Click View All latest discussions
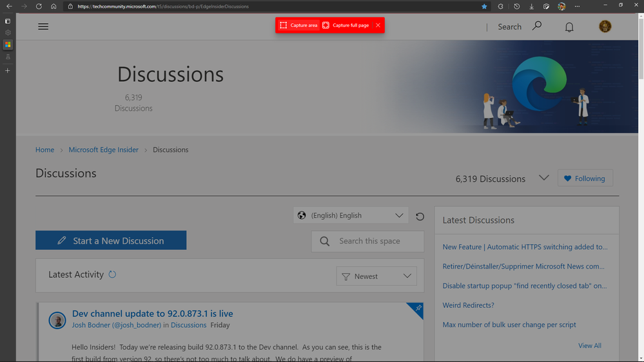 click(589, 346)
